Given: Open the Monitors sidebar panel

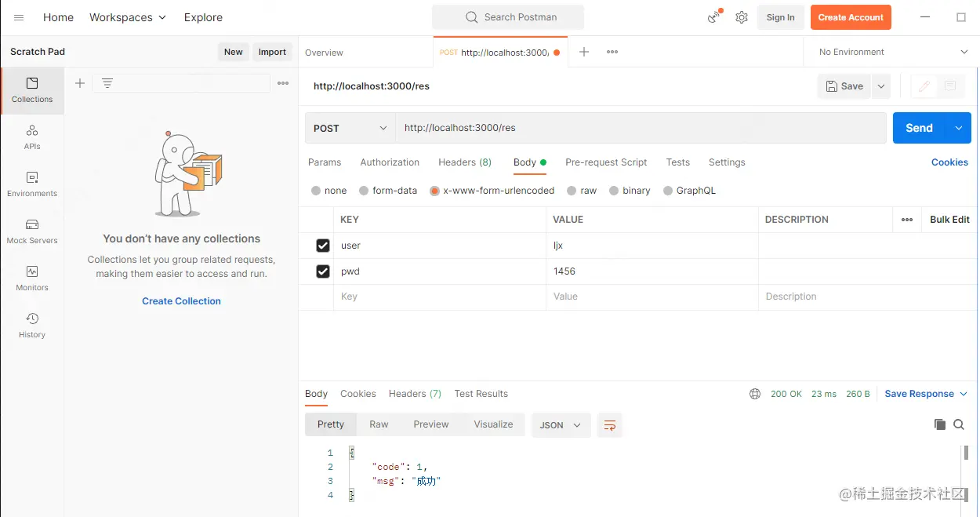Looking at the screenshot, I should (32, 278).
